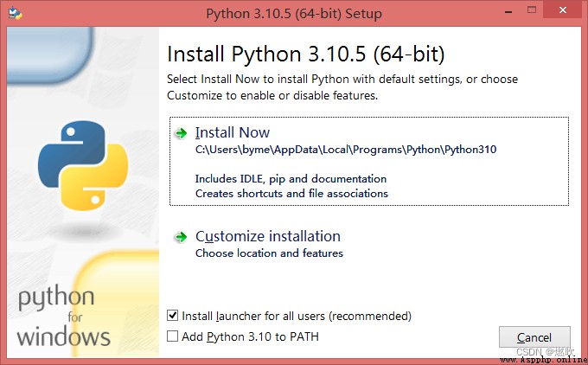Enable Add Python 3.10 to PATH
588x365 pixels.
(172, 336)
